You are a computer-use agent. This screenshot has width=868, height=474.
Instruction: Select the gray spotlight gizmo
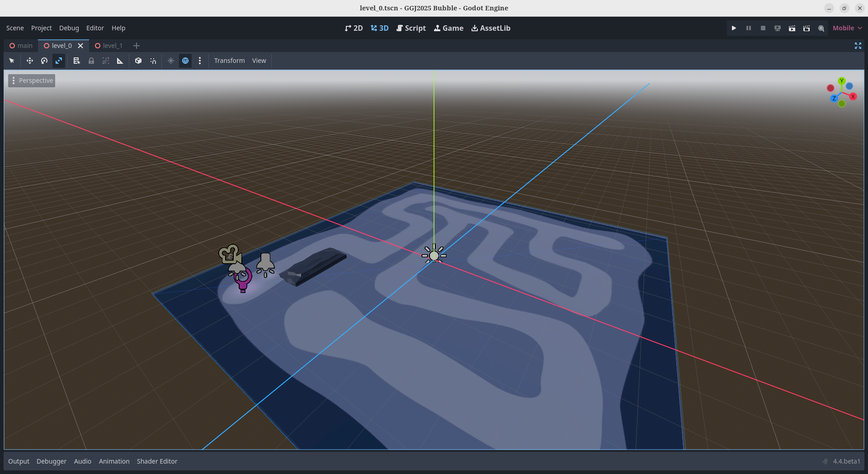click(265, 265)
